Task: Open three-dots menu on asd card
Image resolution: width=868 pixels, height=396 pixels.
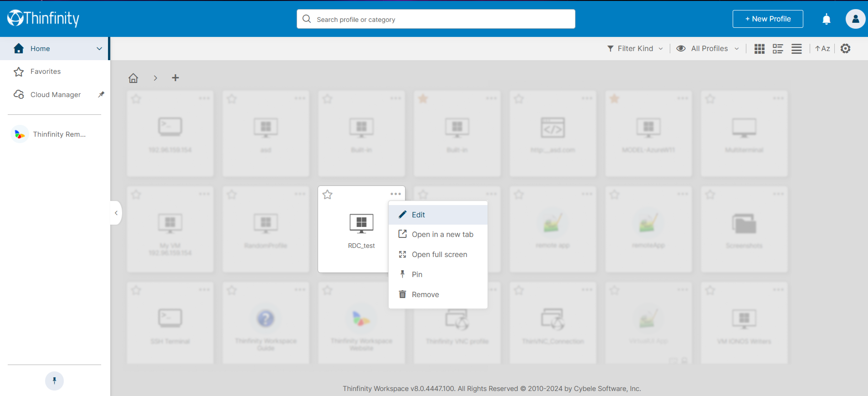Action: click(x=300, y=98)
